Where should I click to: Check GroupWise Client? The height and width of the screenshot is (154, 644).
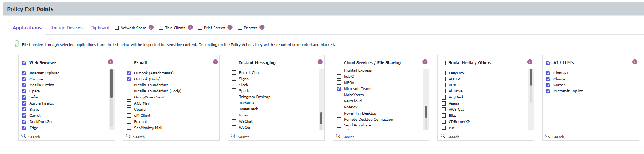(x=129, y=97)
